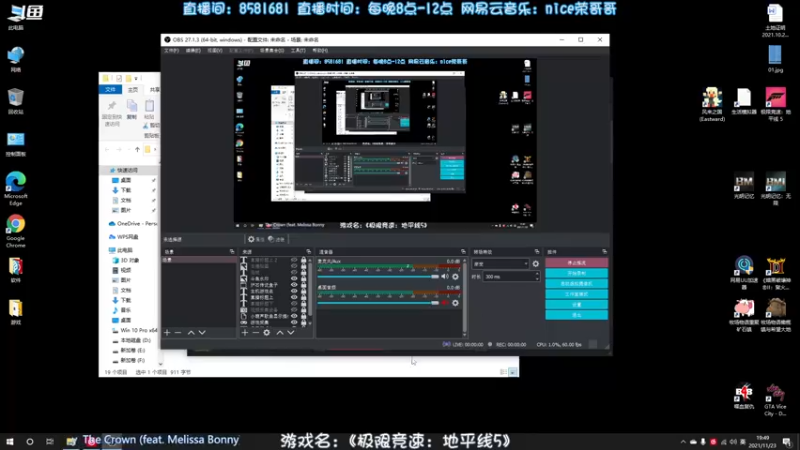Unmute the 桌面音频 channel
This screenshot has height=450, width=800.
click(x=445, y=303)
